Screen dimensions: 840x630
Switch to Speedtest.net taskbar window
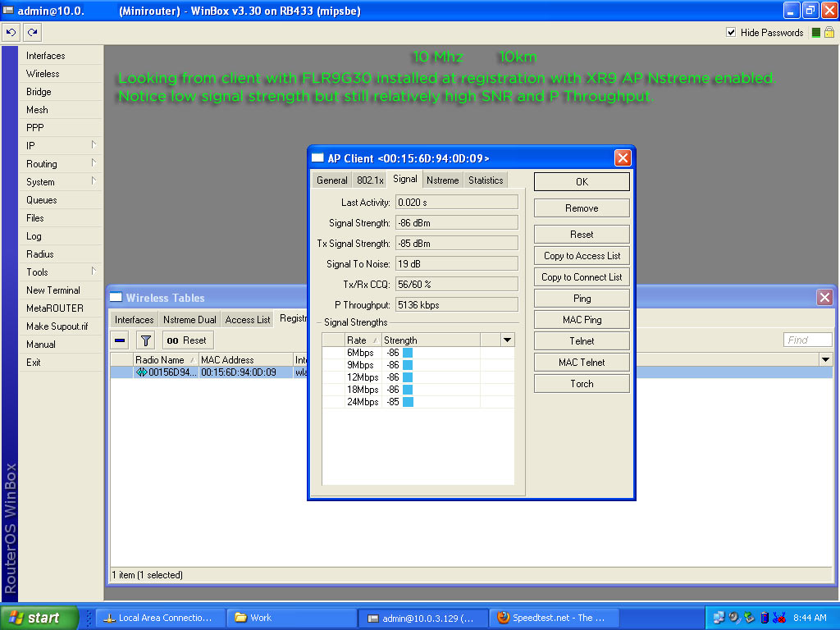pos(554,618)
